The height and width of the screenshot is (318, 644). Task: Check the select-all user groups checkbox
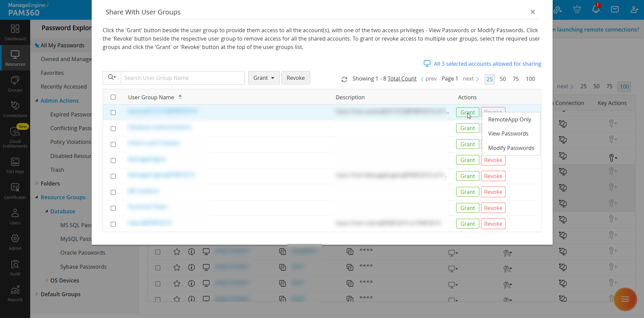[113, 97]
